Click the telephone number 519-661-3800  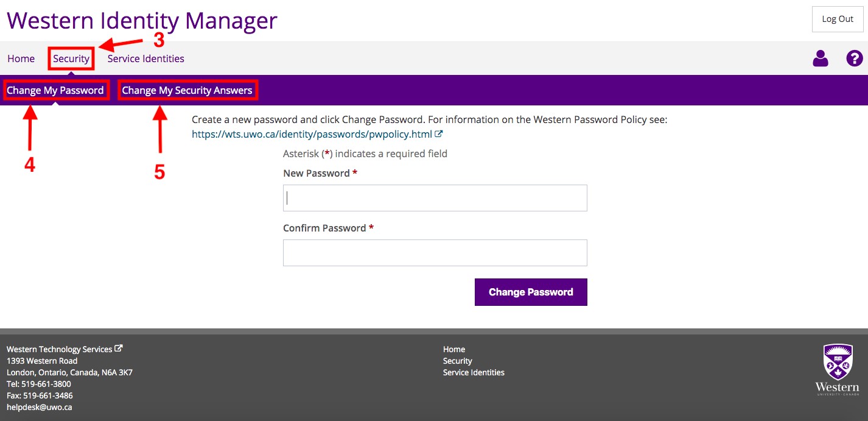(x=47, y=384)
